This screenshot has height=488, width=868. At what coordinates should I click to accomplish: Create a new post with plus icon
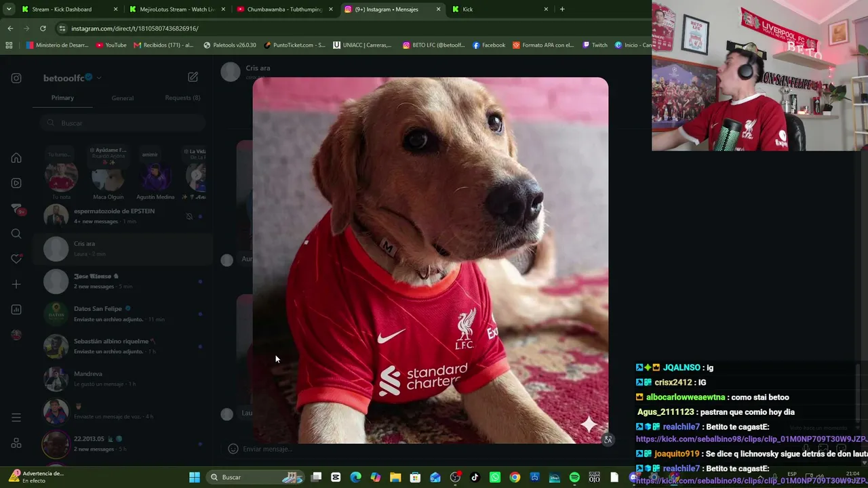(16, 285)
